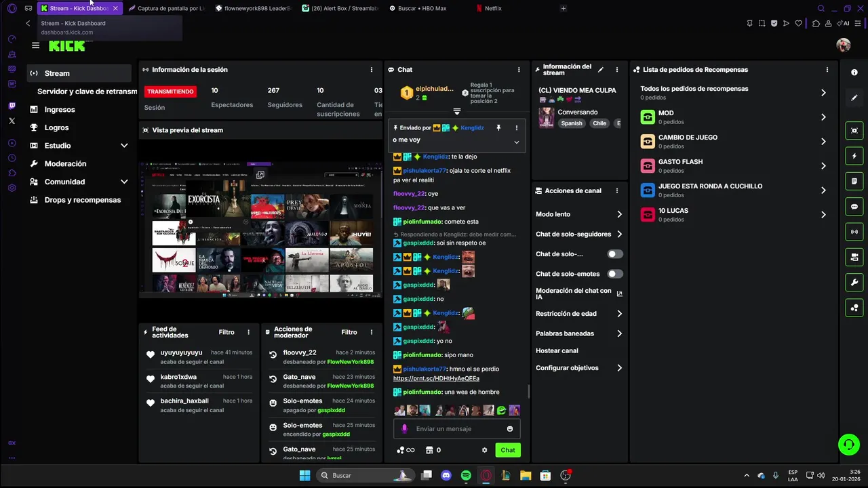Click the chat scrollbar
868x488 pixels.
(x=528, y=391)
